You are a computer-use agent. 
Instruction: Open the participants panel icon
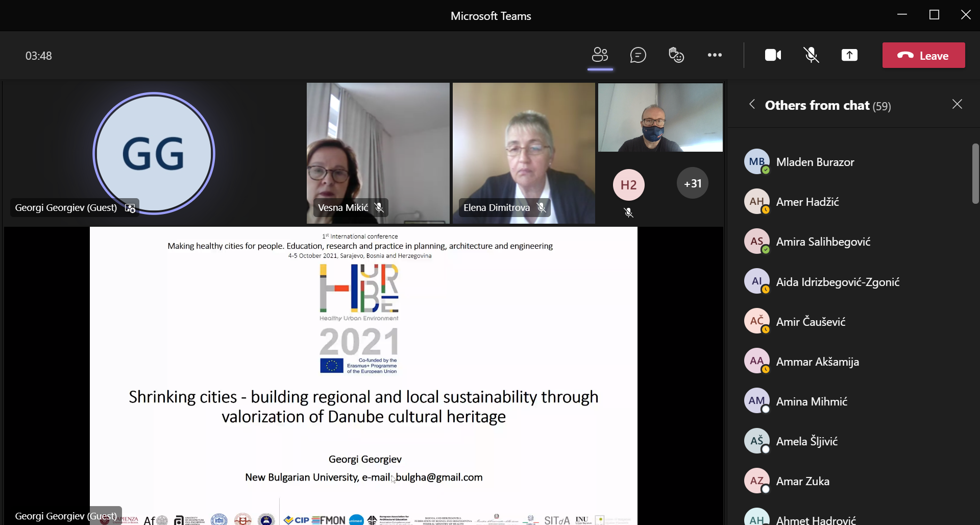[600, 55]
